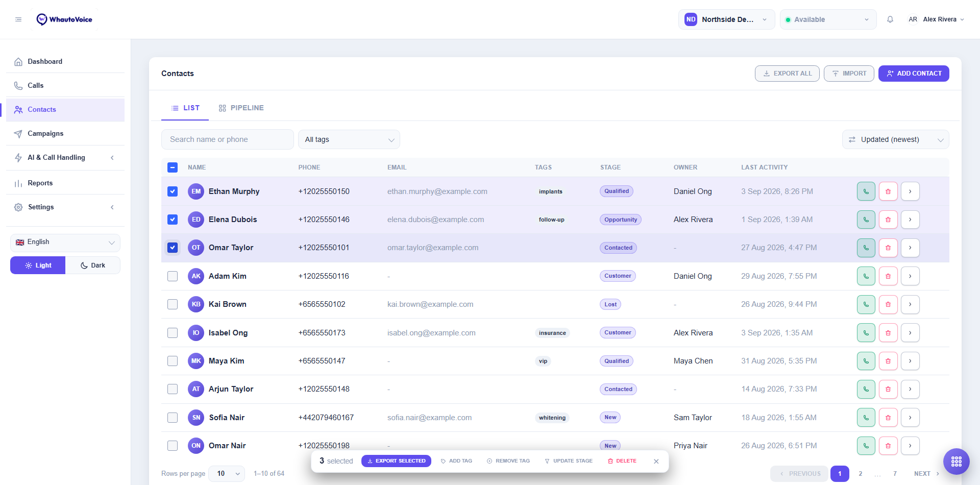Call Isabel Ong with phone icon
Image resolution: width=980 pixels, height=485 pixels.
(x=866, y=333)
